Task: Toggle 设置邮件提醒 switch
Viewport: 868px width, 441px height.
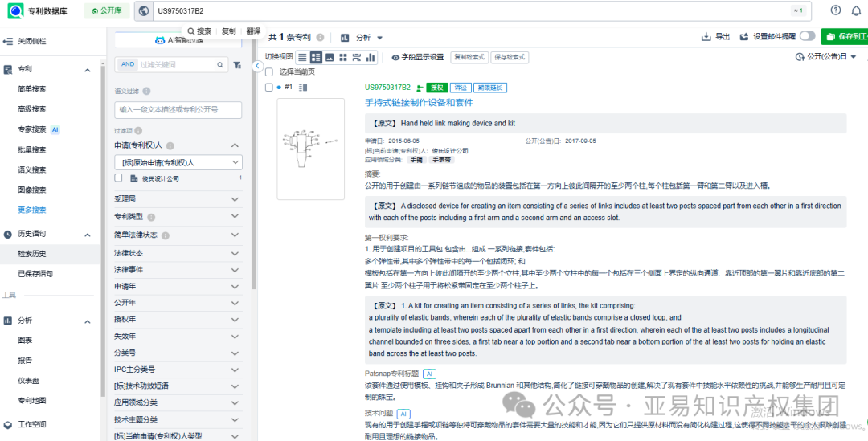Action: (x=807, y=36)
